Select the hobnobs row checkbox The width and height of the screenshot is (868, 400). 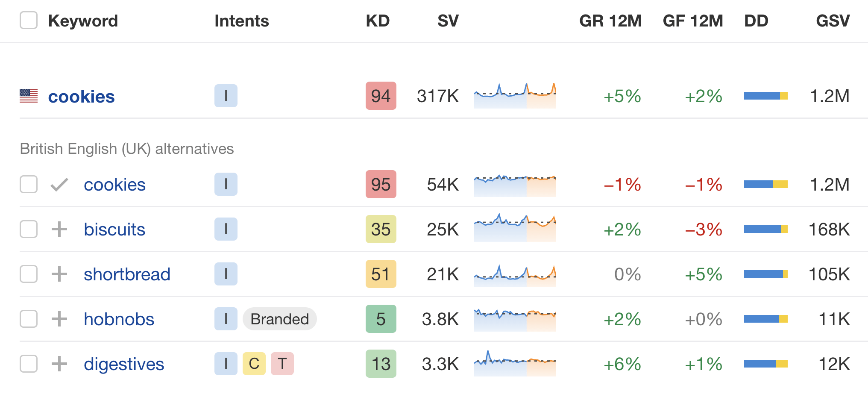[29, 319]
